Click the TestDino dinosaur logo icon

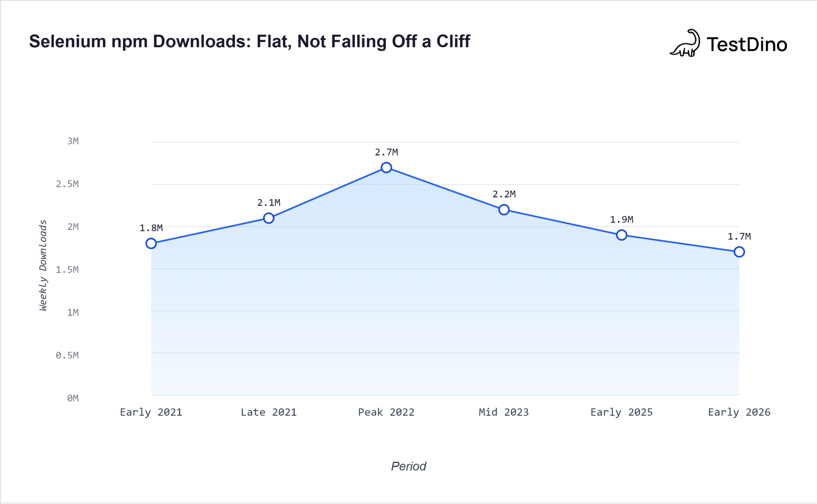(685, 43)
